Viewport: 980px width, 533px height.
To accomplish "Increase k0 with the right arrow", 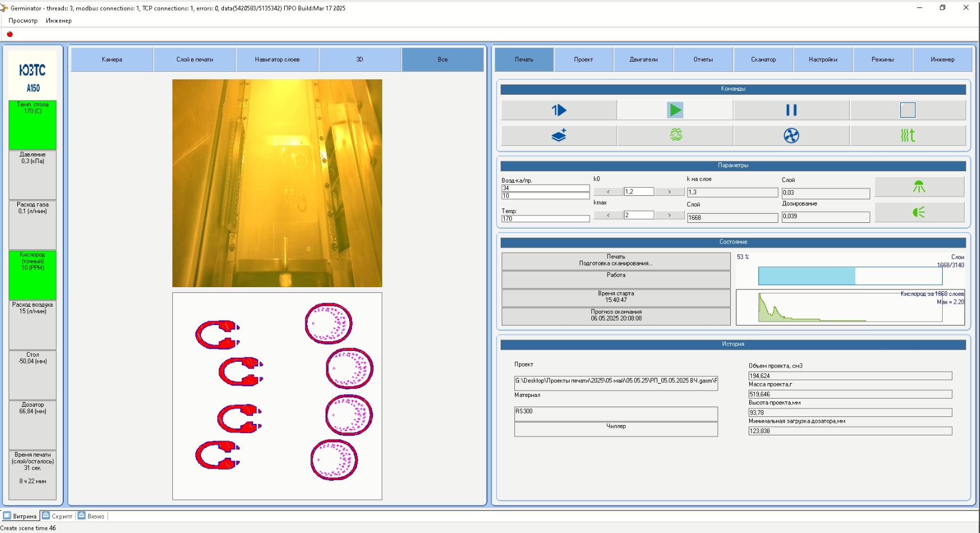I will point(669,192).
